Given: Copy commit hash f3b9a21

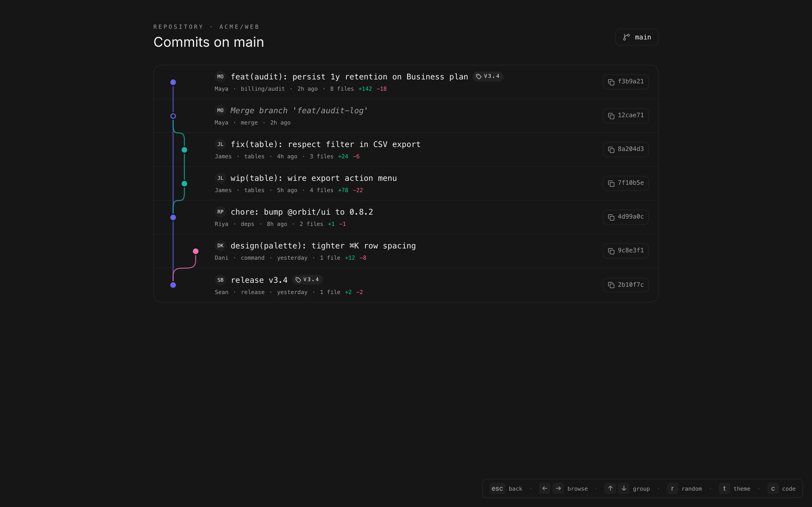Looking at the screenshot, I should click(625, 82).
